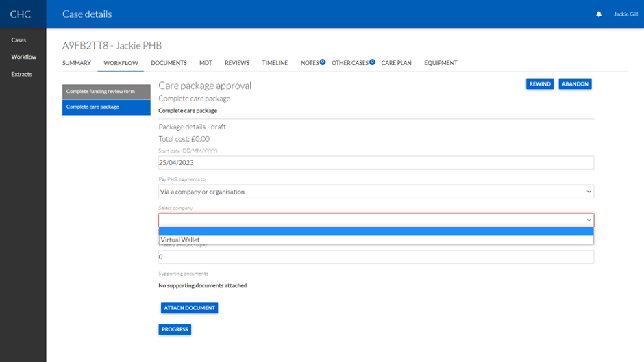Open the Care Plan tab
Viewport: 644px width, 362px height.
(x=396, y=63)
